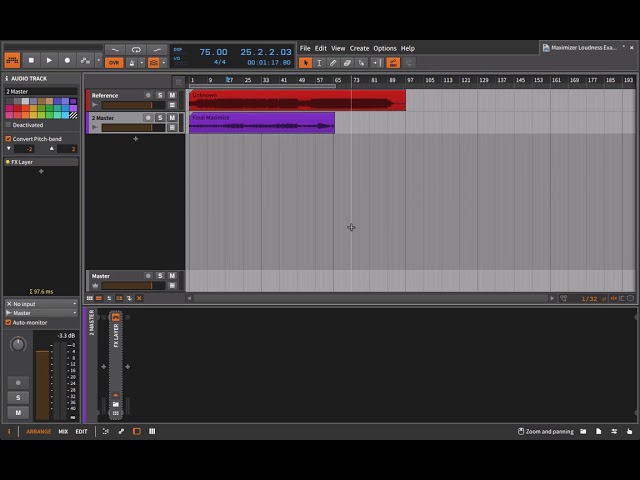640x480 pixels.
Task: Solo the Master track
Action: point(160,276)
